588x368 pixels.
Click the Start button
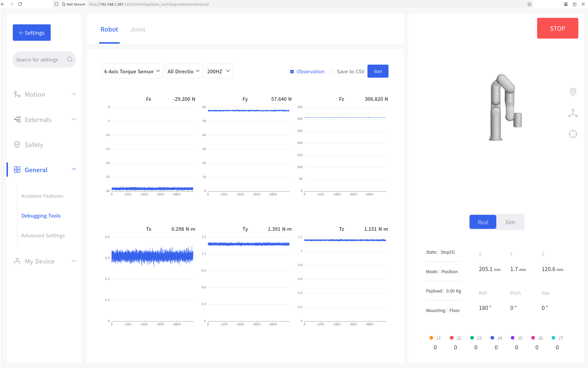[378, 71]
